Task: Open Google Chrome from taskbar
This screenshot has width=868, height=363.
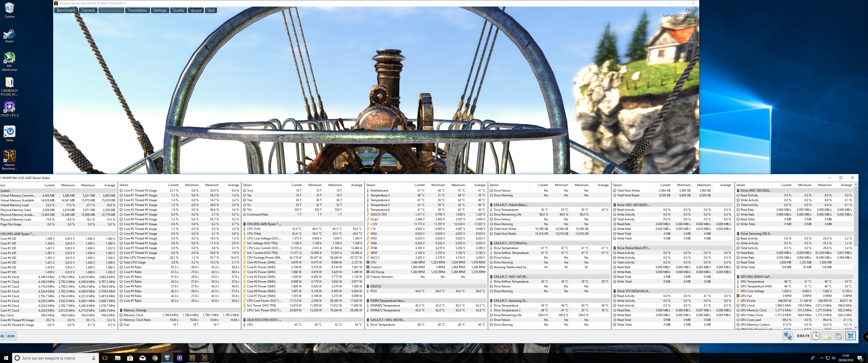Action: (x=155, y=358)
